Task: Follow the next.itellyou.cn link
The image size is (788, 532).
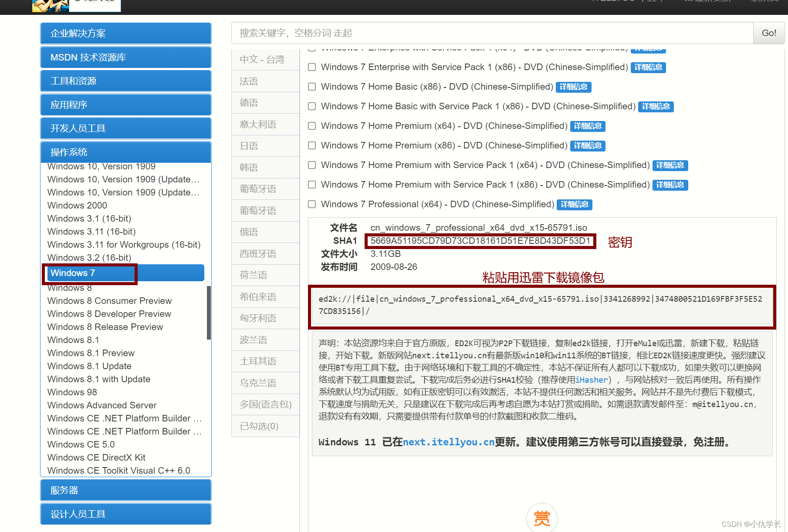Action: click(x=449, y=442)
